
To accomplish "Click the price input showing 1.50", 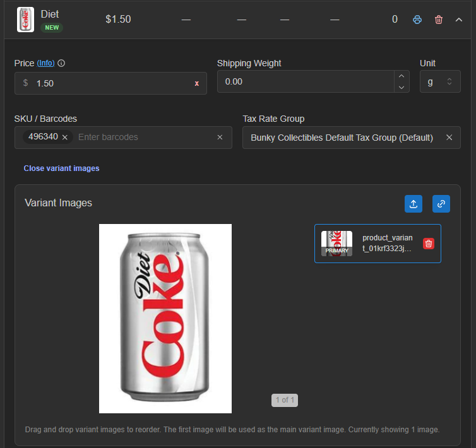I will pyautogui.click(x=111, y=83).
